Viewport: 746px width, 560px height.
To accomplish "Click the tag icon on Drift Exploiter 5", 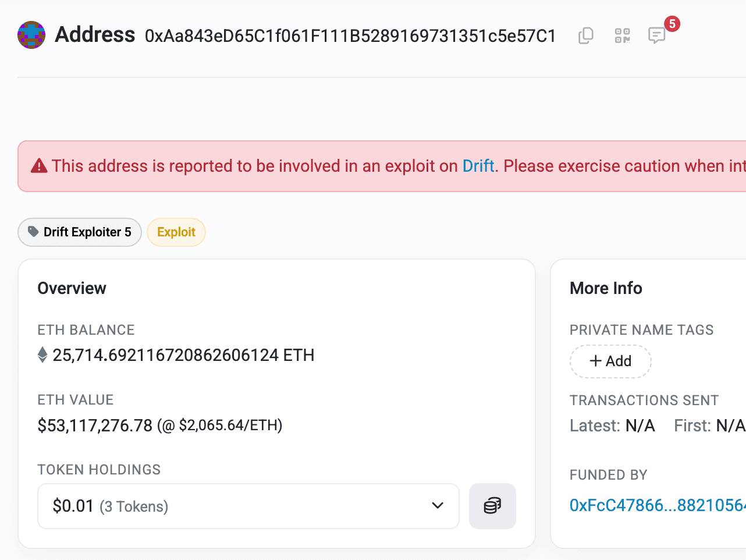I will 34,232.
